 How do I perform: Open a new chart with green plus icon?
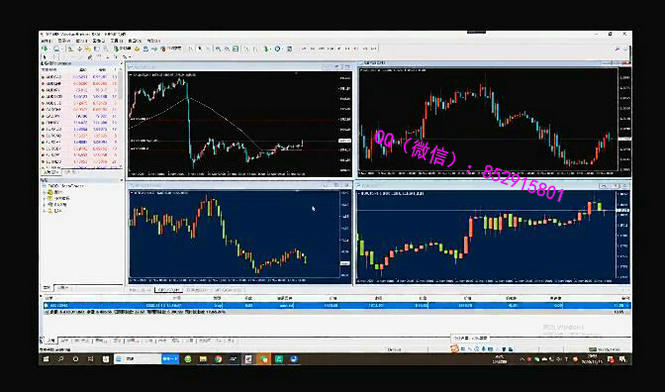coord(45,49)
